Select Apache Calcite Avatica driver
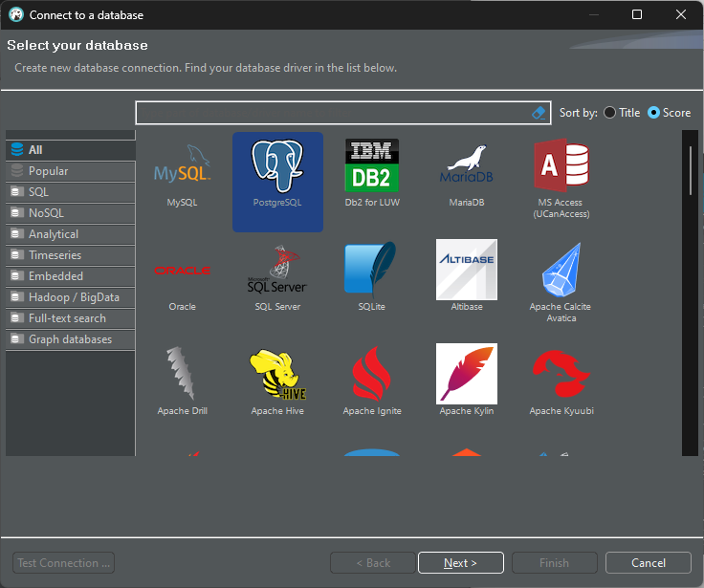This screenshot has height=588, width=704. point(561,282)
